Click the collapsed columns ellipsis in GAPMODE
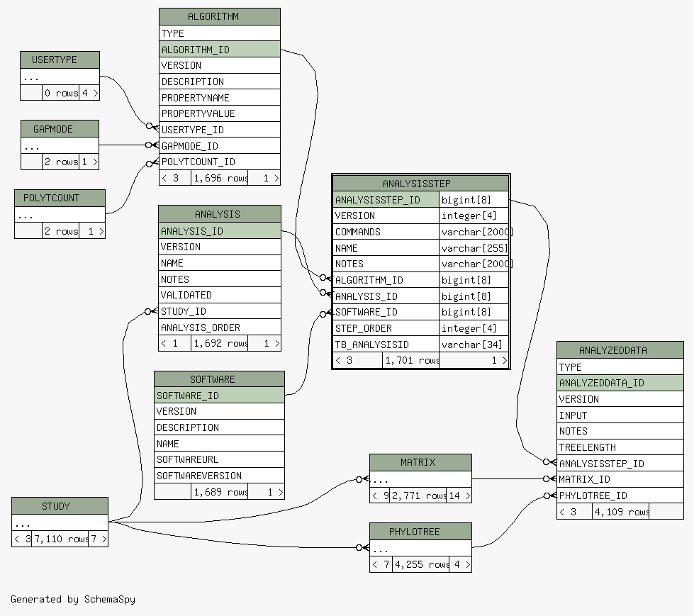Screen dimensions: 694x616 (60, 145)
